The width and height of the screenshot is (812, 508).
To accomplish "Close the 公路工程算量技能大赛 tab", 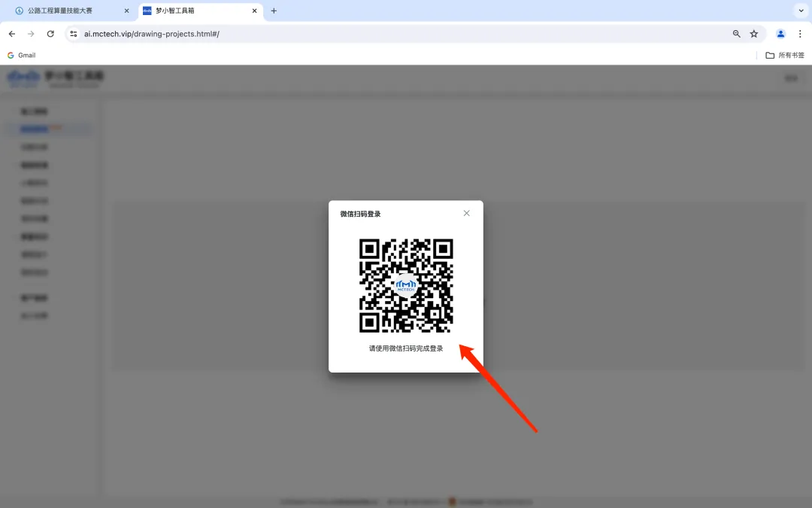I will pos(126,11).
